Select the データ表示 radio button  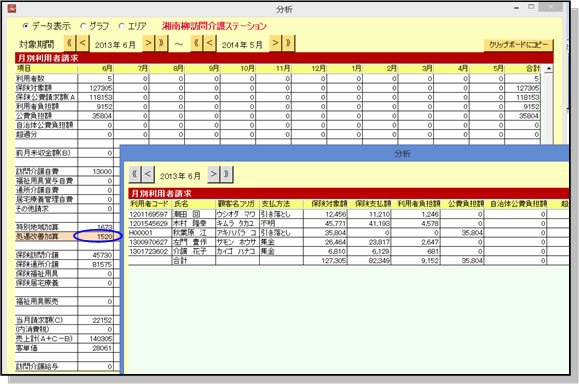tap(26, 26)
